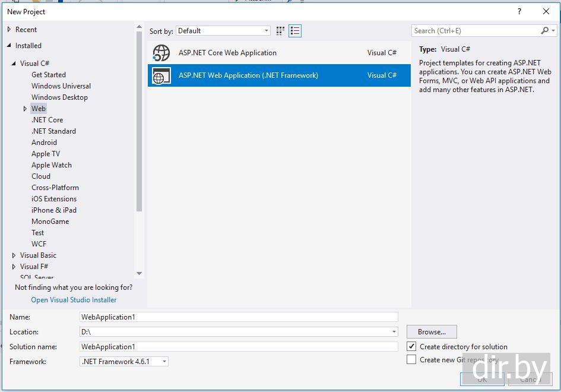Click the help question mark button
The image size is (561, 392).
[519, 11]
